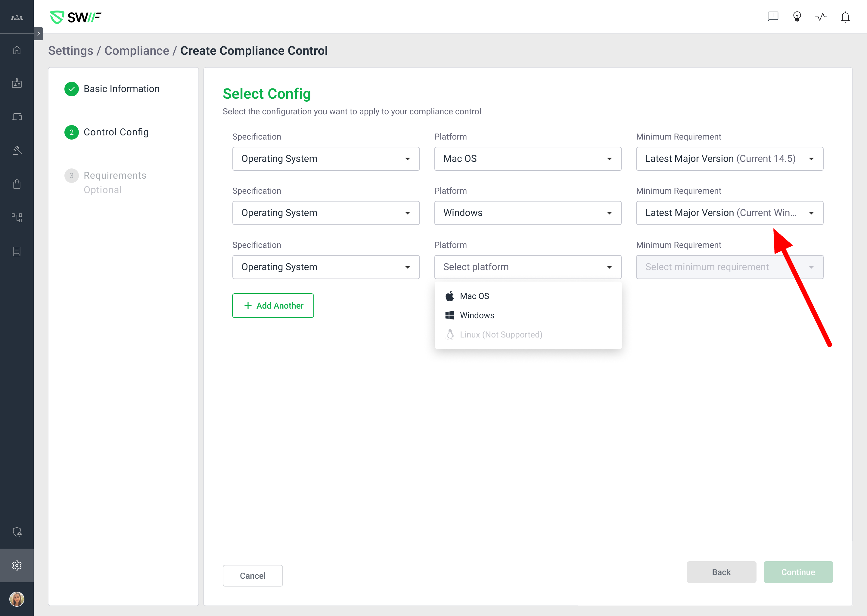867x616 pixels.
Task: Open the home icon in sidebar
Action: 17,50
